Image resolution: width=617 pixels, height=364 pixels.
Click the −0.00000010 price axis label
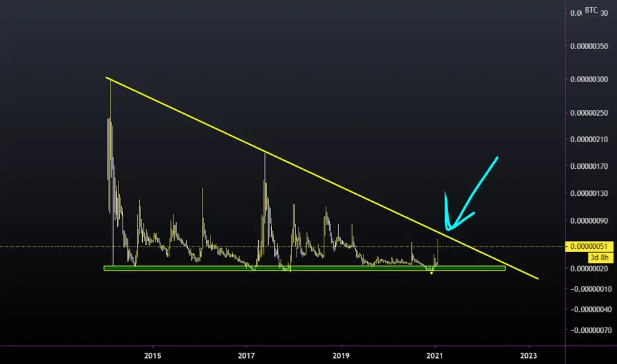[591, 289]
